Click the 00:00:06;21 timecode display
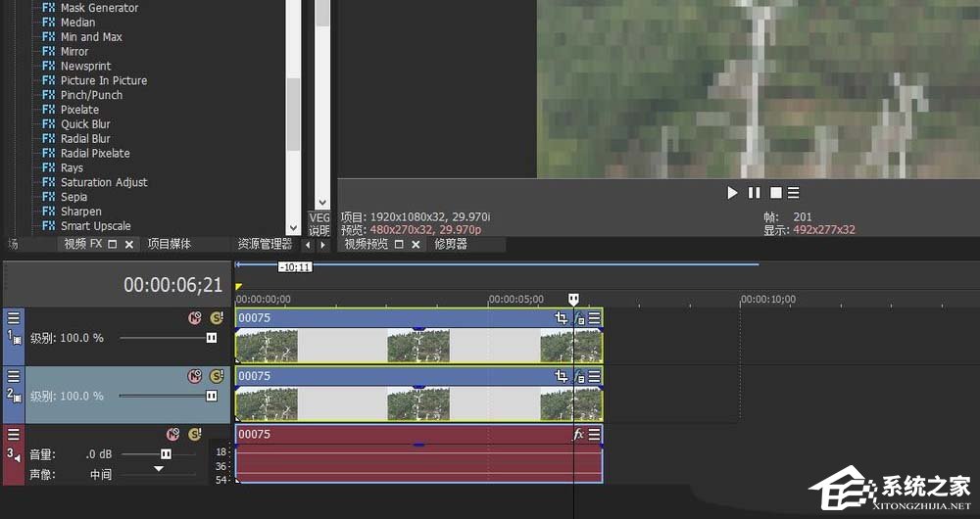Screen dimensions: 980x519 point(172,285)
